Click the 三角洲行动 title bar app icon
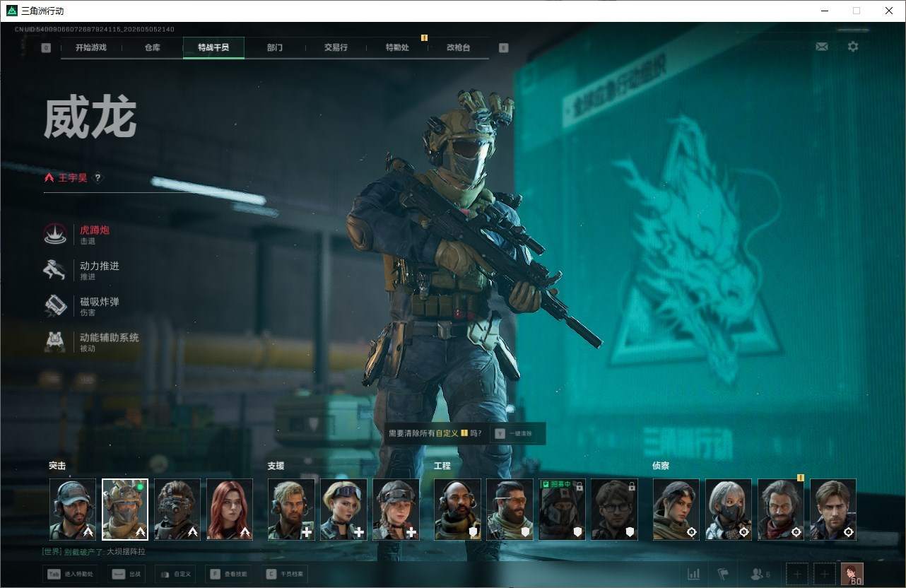The height and width of the screenshot is (588, 906). click(x=11, y=11)
